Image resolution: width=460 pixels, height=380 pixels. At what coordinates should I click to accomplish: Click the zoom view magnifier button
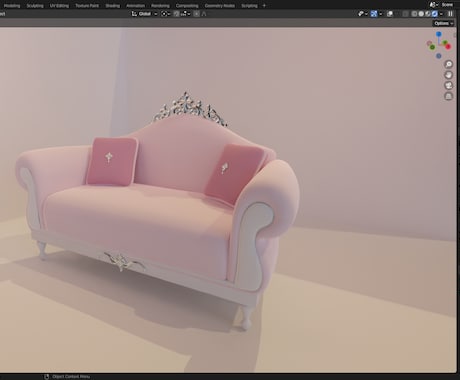click(x=449, y=64)
